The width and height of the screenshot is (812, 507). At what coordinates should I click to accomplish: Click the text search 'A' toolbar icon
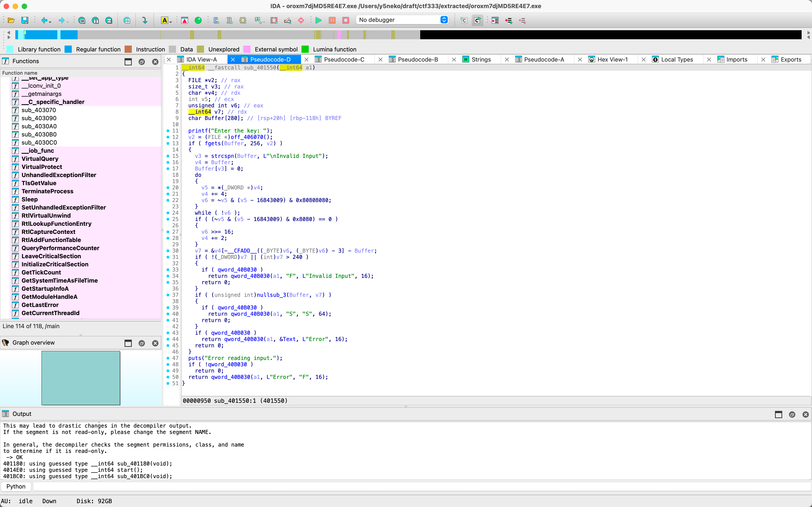point(165,21)
